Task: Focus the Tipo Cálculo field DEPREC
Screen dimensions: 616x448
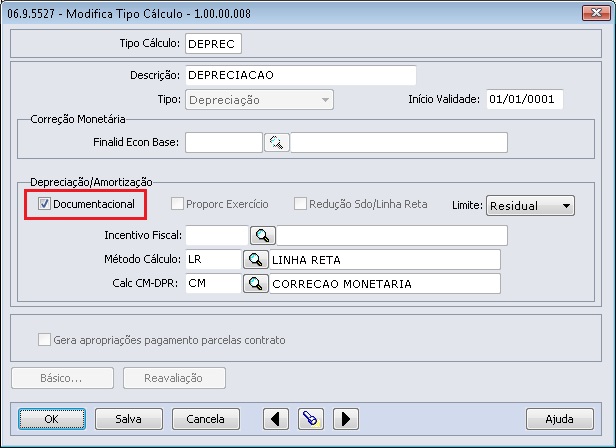Action: pos(213,44)
